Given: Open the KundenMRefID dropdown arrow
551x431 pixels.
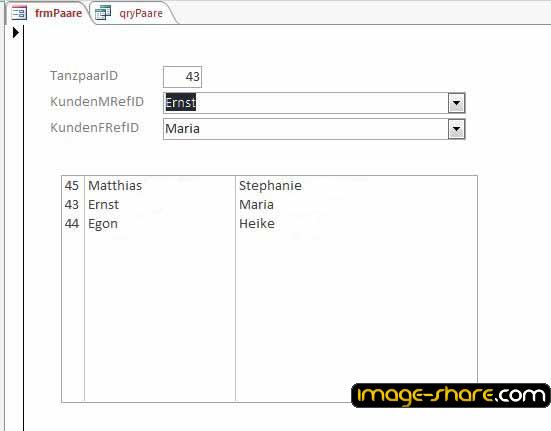Looking at the screenshot, I should [x=456, y=103].
